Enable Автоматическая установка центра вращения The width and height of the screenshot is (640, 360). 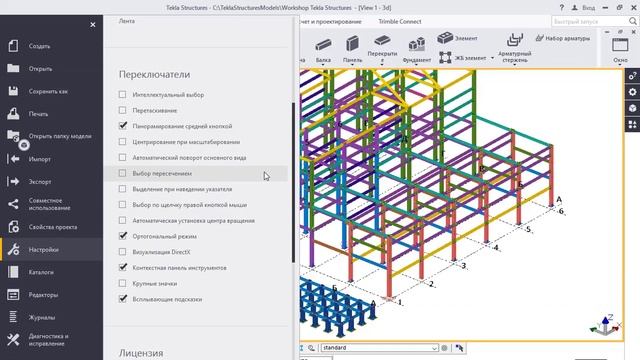pyautogui.click(x=122, y=220)
